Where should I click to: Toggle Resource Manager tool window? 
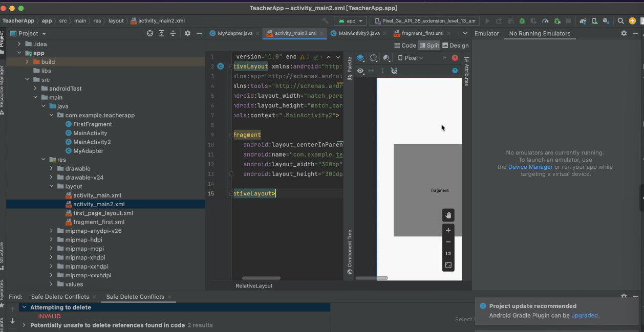[x=3, y=90]
